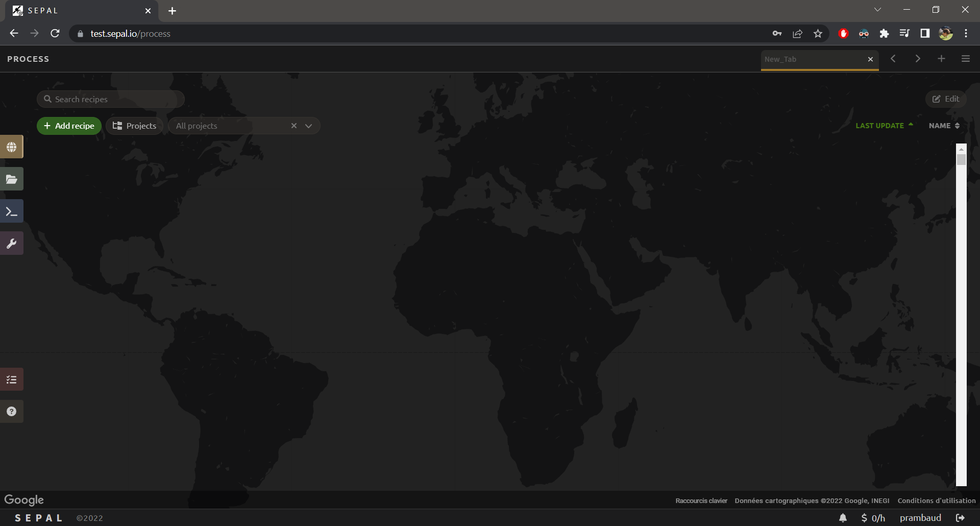Image resolution: width=980 pixels, height=526 pixels.
Task: Clear the All projects selection
Action: [x=294, y=126]
